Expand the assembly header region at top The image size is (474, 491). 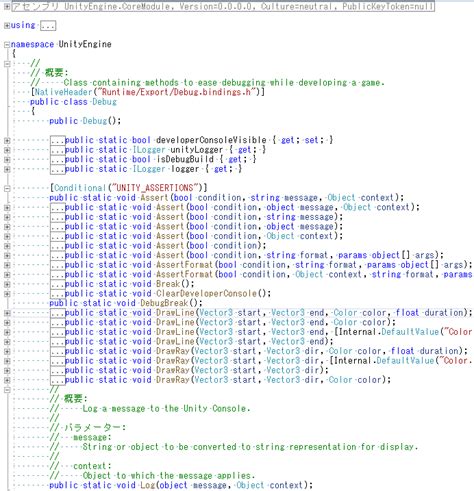(x=7, y=6)
